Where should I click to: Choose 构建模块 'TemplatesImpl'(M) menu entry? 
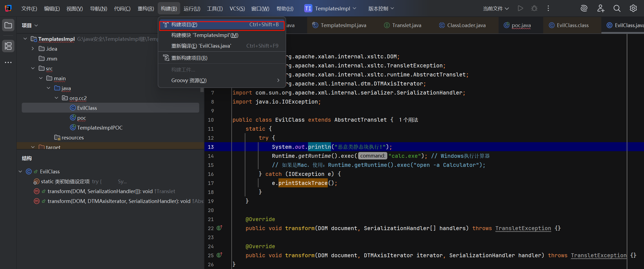222,35
